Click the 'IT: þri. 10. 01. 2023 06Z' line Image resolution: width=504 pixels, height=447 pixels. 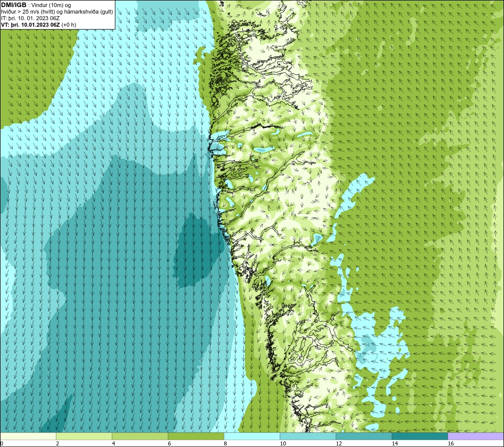(x=30, y=18)
